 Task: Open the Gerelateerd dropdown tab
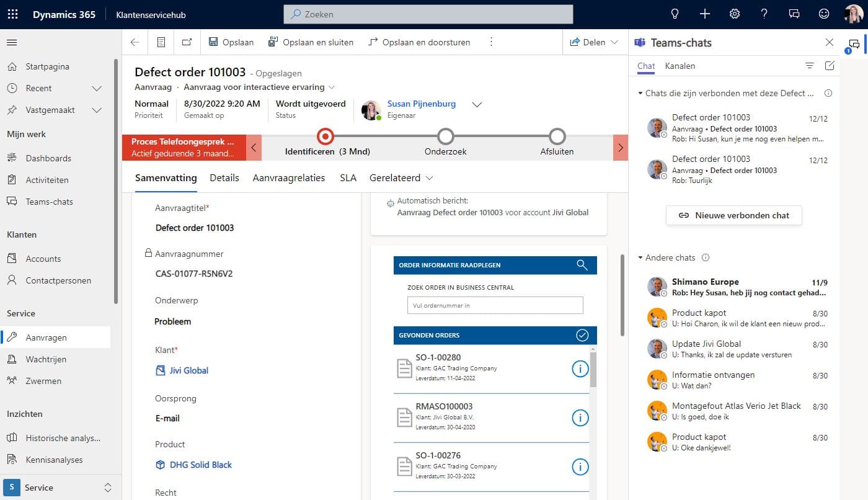(401, 178)
